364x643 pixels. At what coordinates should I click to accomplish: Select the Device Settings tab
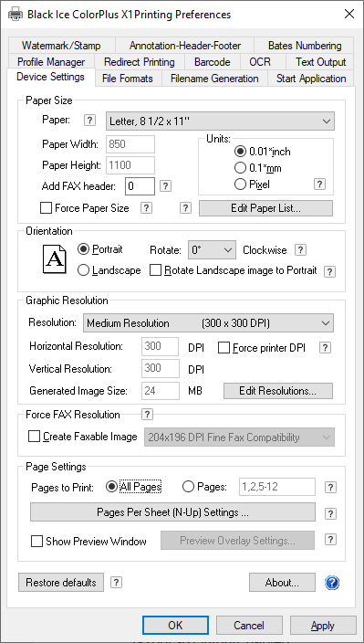click(x=50, y=77)
